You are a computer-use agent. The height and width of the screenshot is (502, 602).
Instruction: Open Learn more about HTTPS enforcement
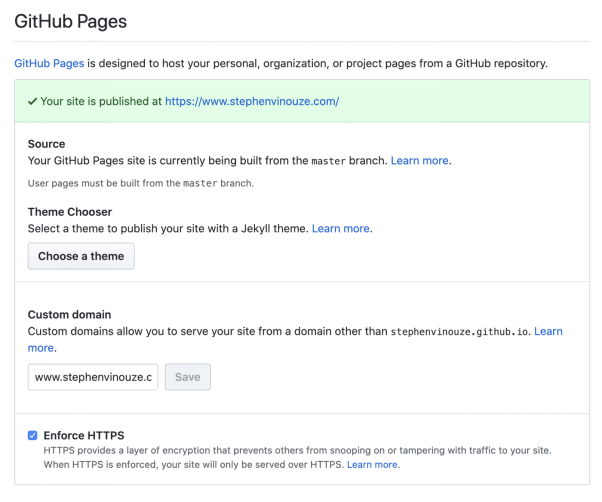(x=372, y=464)
